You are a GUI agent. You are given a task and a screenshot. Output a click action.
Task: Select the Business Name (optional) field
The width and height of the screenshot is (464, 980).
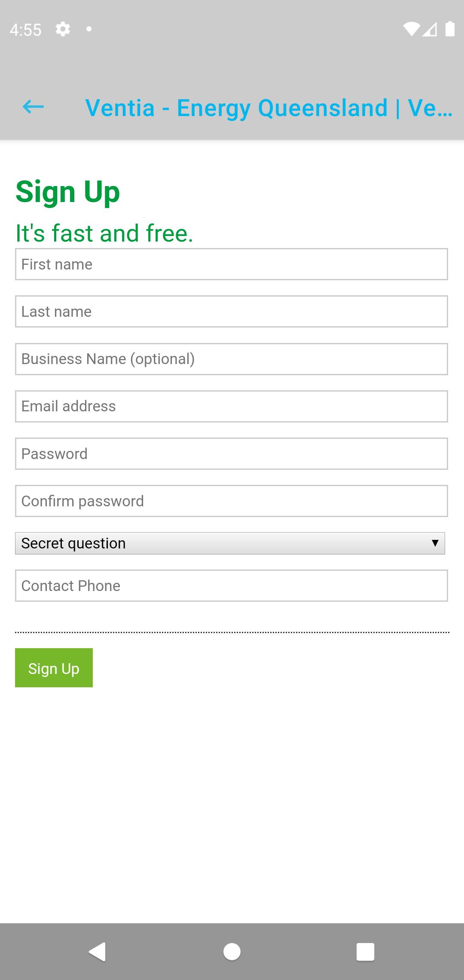coord(232,359)
